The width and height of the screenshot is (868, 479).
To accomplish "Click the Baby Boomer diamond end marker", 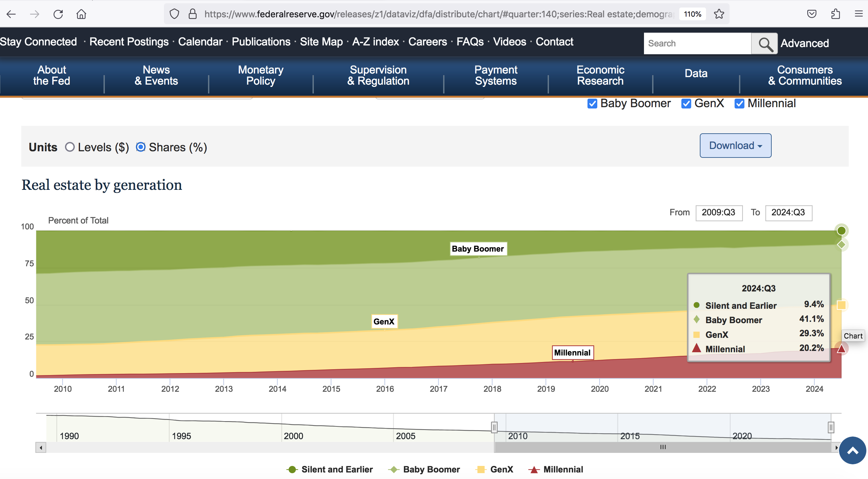I will pyautogui.click(x=841, y=244).
